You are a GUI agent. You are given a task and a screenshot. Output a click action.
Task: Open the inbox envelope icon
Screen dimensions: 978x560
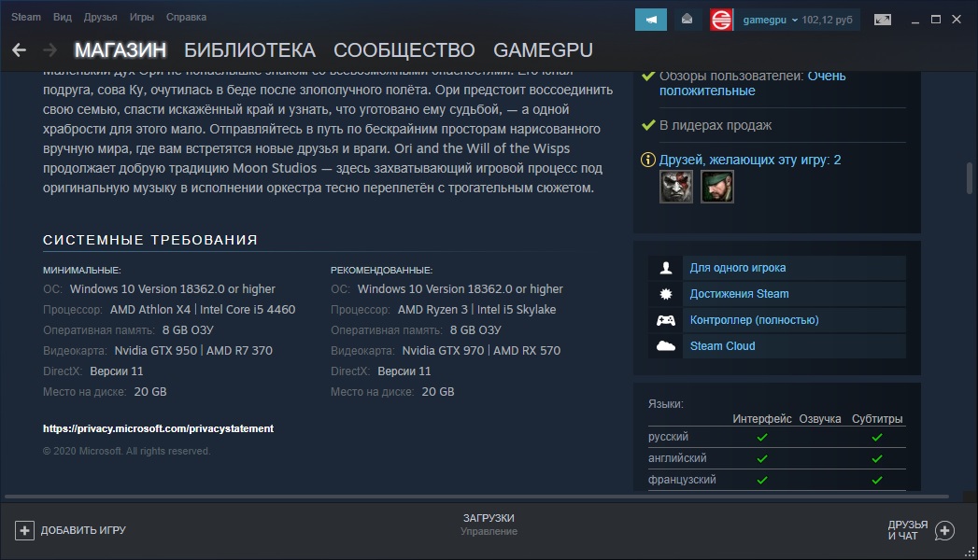[x=687, y=20]
